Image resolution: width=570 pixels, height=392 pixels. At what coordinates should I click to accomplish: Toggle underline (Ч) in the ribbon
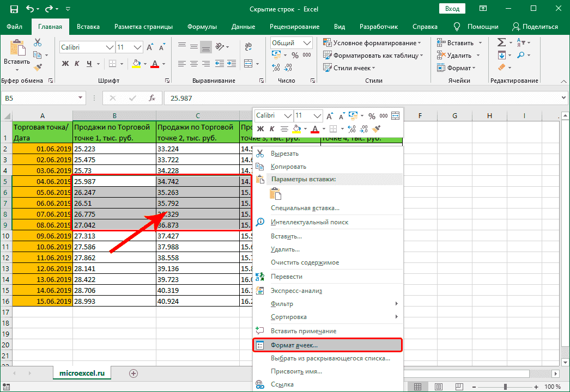click(x=90, y=64)
